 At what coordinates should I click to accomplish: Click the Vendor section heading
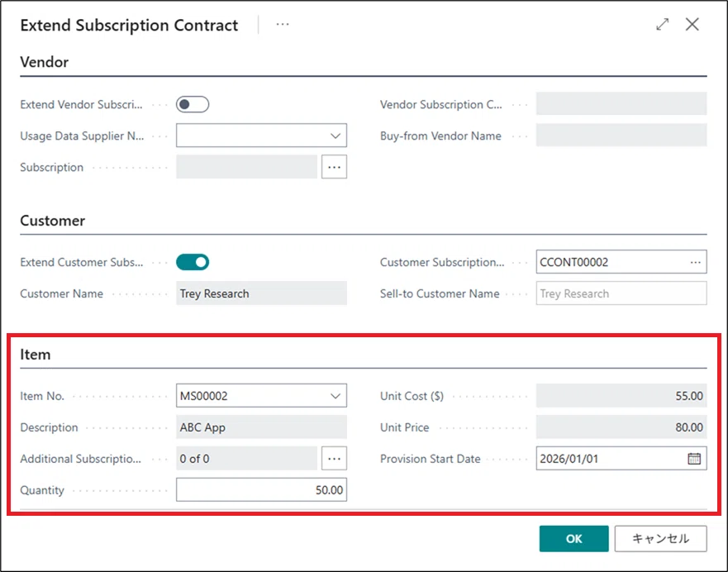(45, 62)
